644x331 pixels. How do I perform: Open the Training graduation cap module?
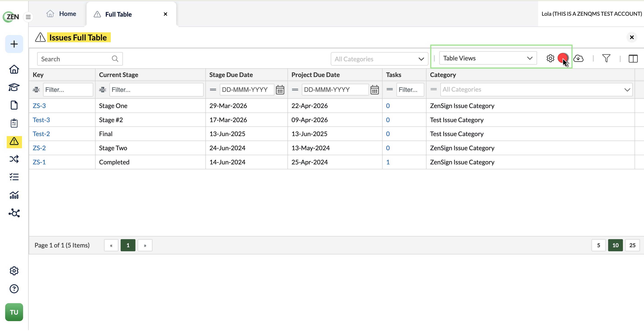click(x=14, y=87)
